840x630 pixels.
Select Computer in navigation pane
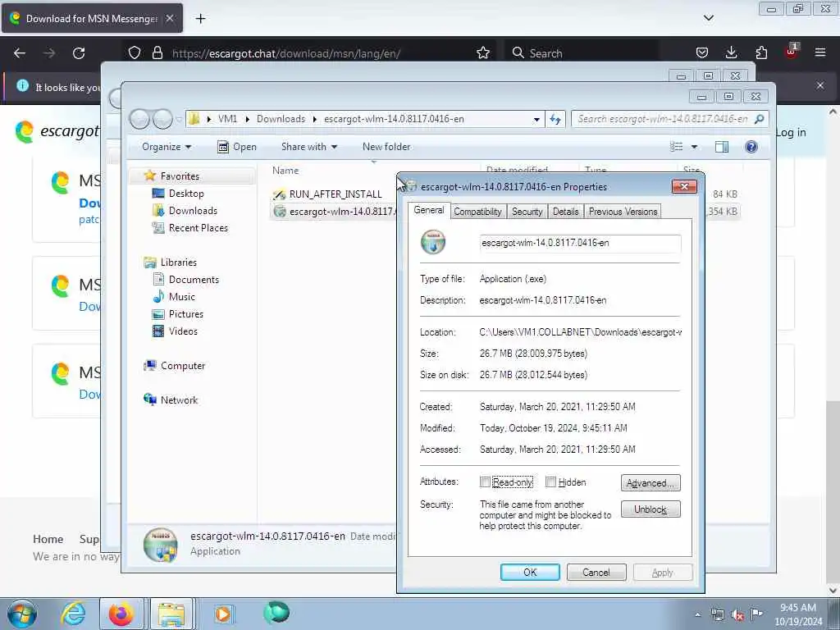[183, 365]
